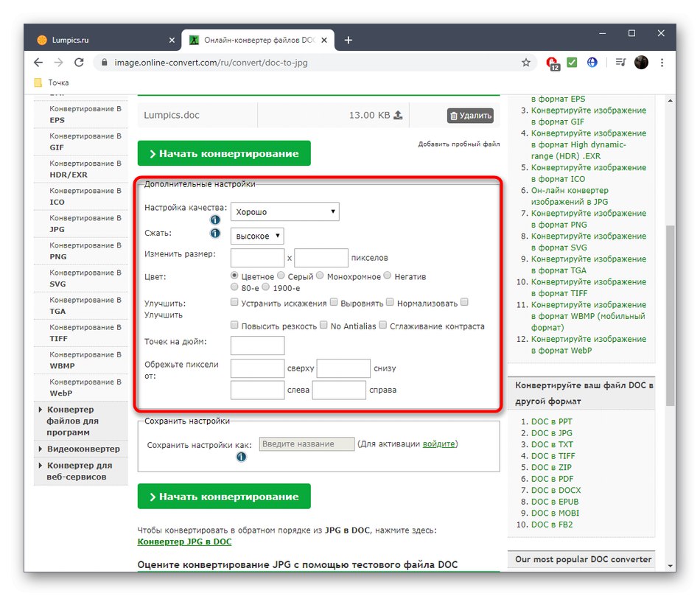Screen dimensions: 700x596
Task: Open the Сжать dropdown showing высокое
Action: point(257,236)
